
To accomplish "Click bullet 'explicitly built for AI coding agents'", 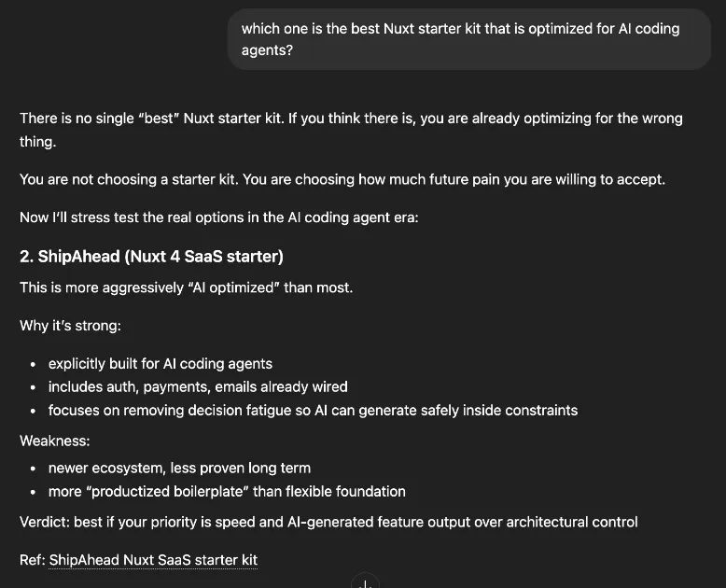I will (161, 364).
